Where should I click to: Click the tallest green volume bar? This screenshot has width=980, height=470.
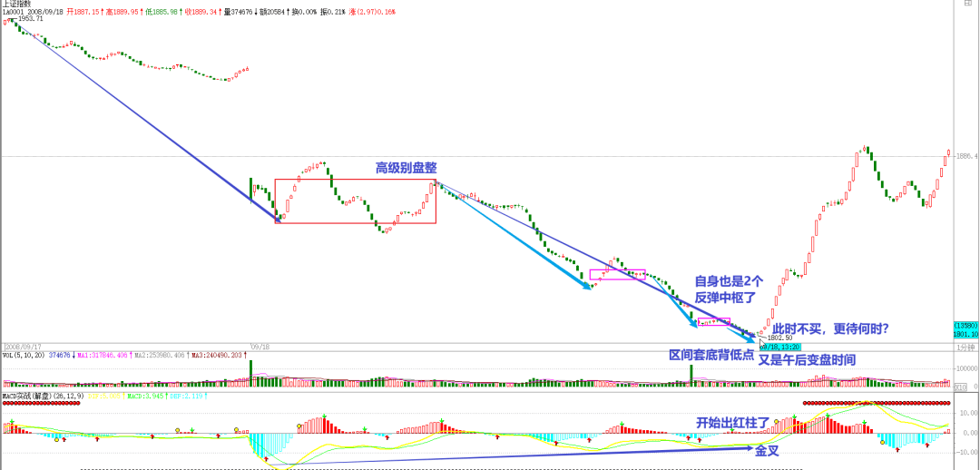point(691,372)
